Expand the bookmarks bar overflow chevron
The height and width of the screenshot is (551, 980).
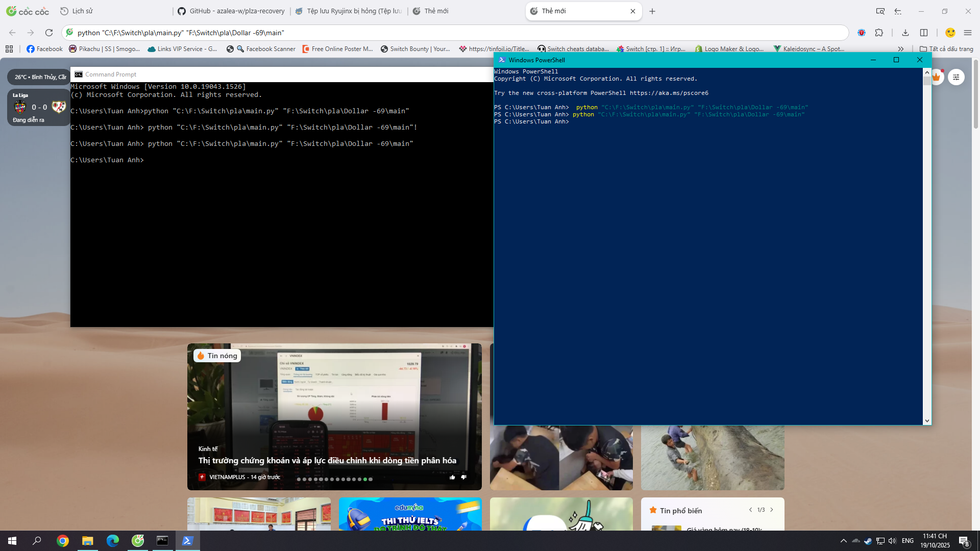pyautogui.click(x=901, y=49)
